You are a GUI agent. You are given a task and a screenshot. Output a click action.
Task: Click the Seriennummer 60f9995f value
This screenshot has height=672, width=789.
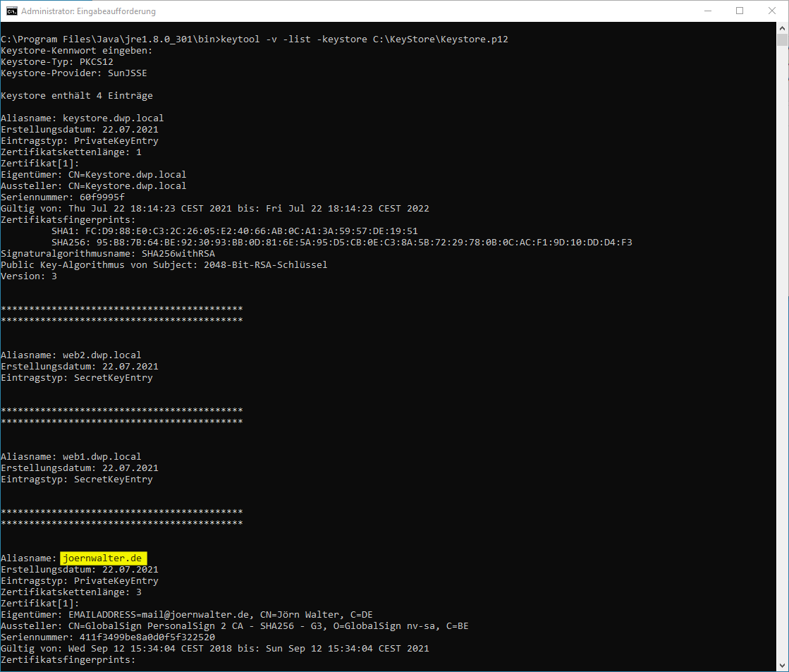click(104, 197)
